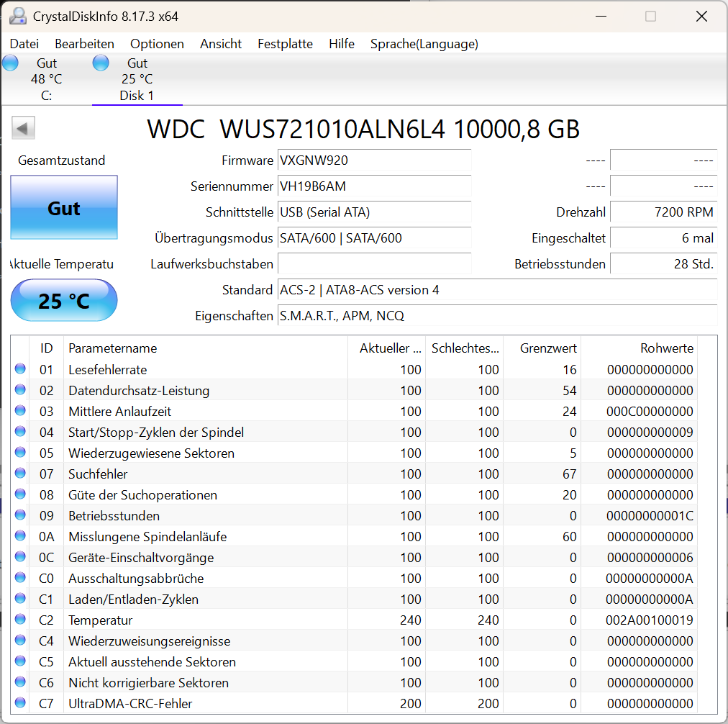Click the Gesamtzustand label
The width and height of the screenshot is (728, 724).
[x=62, y=160]
